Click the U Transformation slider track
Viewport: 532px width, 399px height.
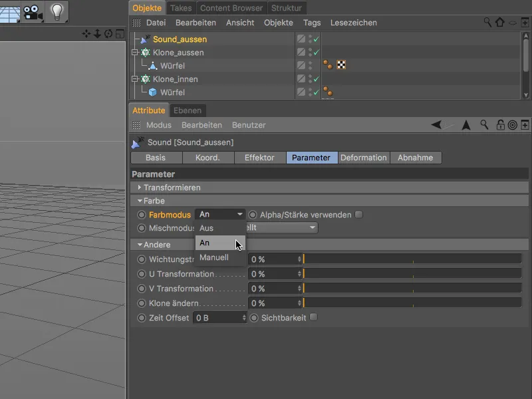point(412,273)
